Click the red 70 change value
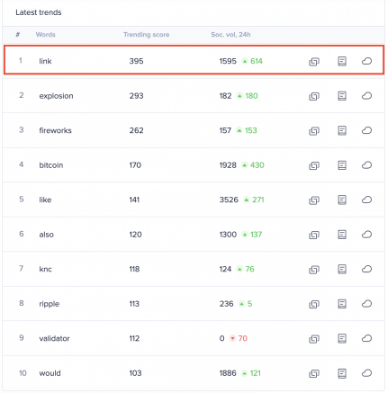Viewport: 389px width, 393px height. pyautogui.click(x=243, y=338)
